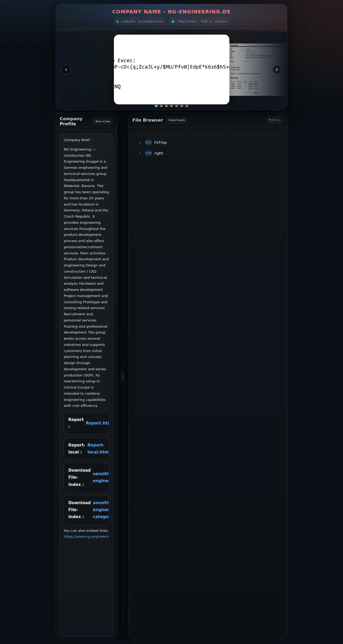Image resolution: width=343 pixels, height=644 pixels.
Task: Click the Public badge in File Browser
Action: (274, 120)
